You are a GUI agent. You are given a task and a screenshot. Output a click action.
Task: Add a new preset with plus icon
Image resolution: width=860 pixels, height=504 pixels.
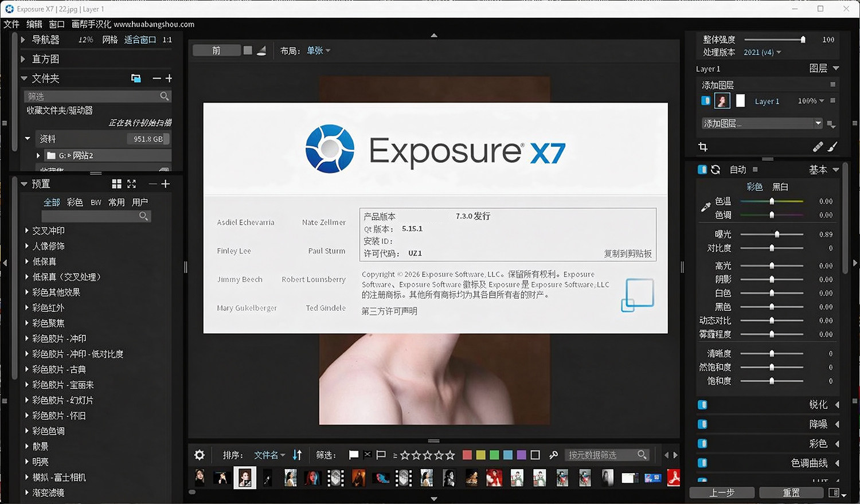click(165, 183)
